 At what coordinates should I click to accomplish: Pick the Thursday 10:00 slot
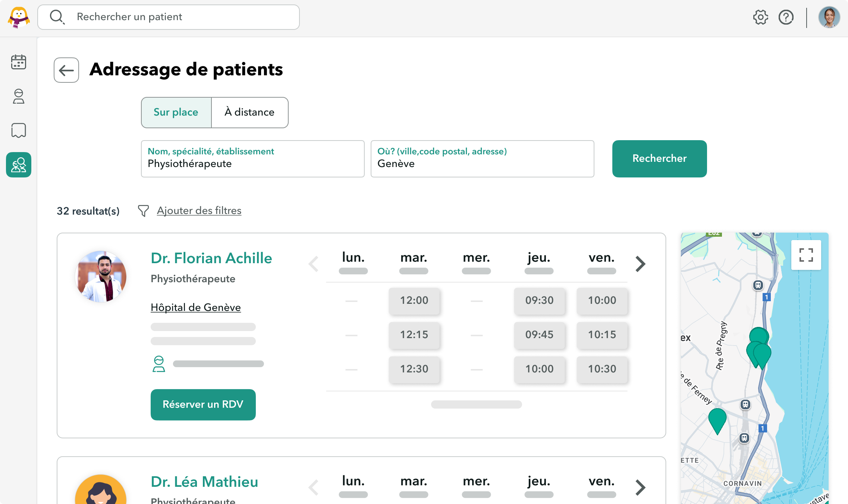point(539,369)
